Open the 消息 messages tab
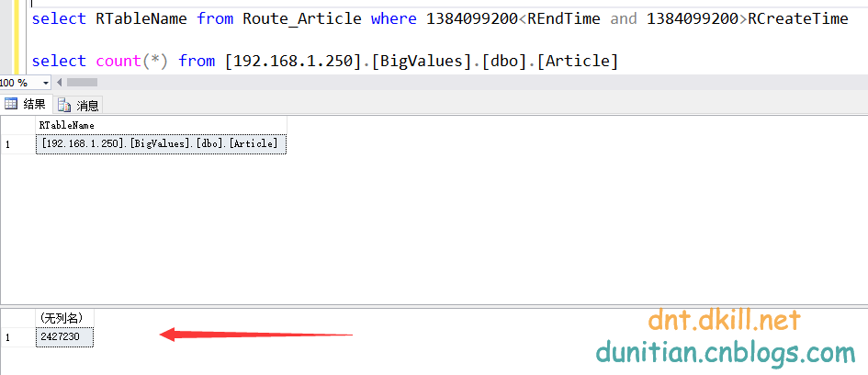 (78, 104)
